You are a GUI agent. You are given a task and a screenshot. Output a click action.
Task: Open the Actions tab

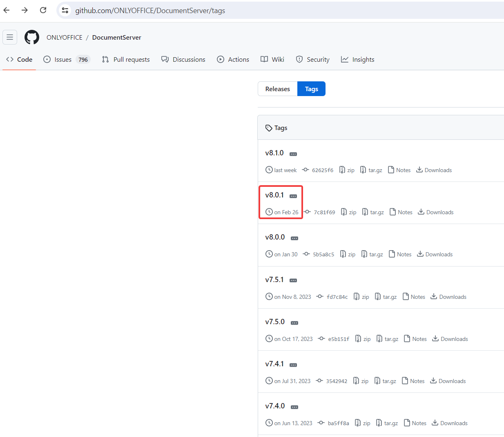[233, 59]
